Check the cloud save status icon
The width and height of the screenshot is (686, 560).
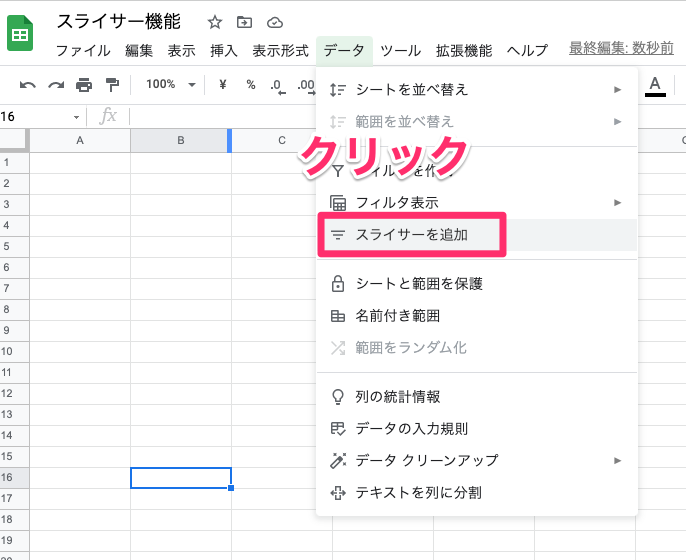275,22
